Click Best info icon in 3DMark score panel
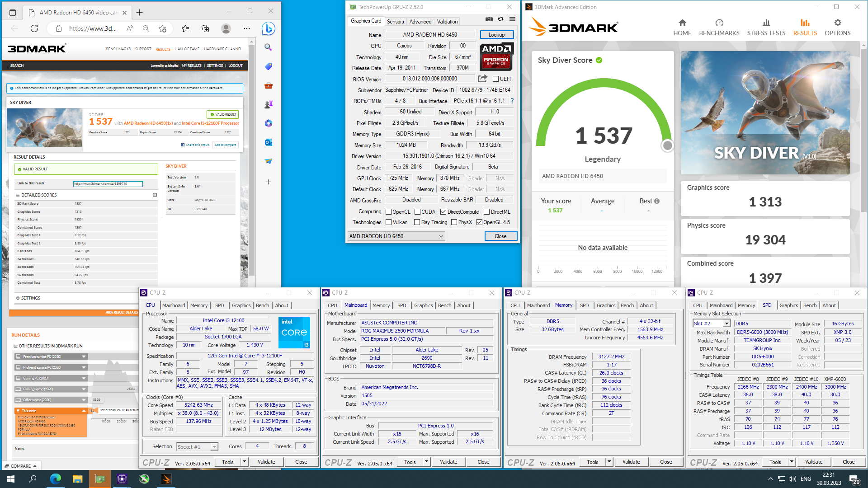868x488 pixels. 657,201
